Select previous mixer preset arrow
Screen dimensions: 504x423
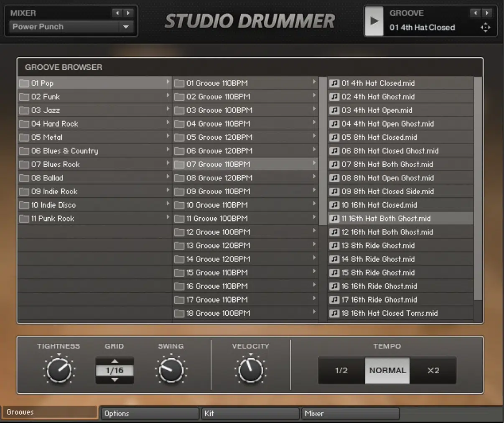[x=117, y=13]
